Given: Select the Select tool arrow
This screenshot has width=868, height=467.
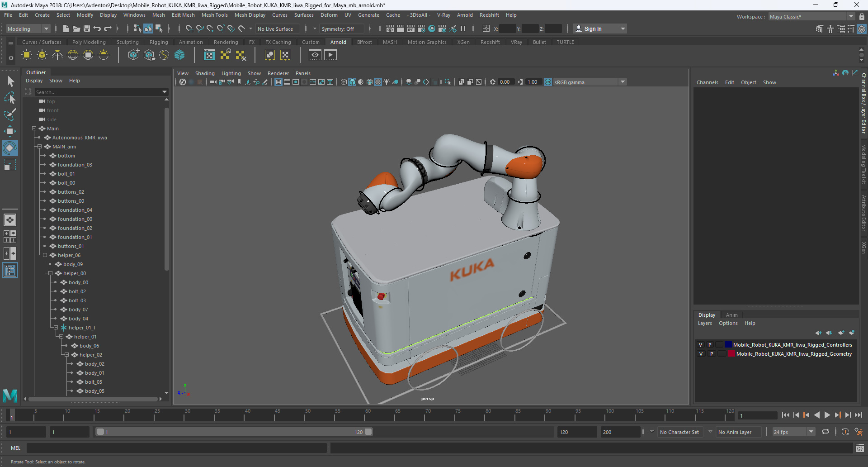Looking at the screenshot, I should (10, 81).
